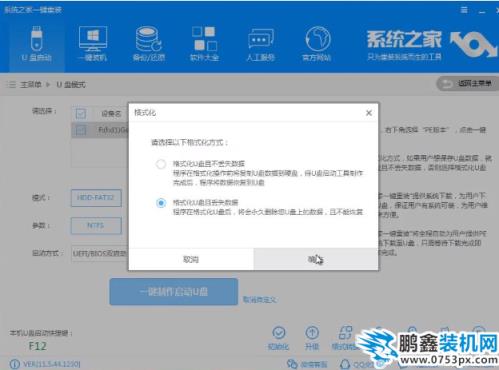Click the 一键制作启动U盘 create boot disk button

174,292
